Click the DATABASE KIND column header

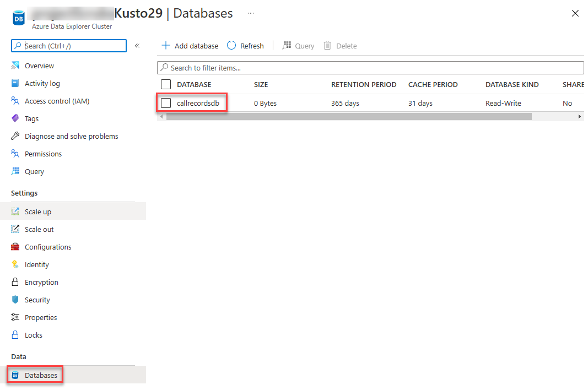513,84
